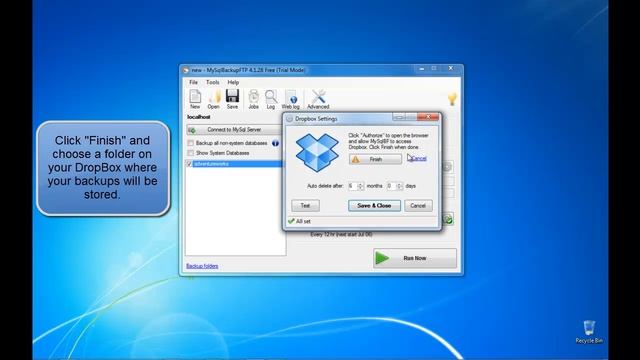Click the Dropbox Settings title bar icon
This screenshot has width=640, height=360.
(289, 119)
